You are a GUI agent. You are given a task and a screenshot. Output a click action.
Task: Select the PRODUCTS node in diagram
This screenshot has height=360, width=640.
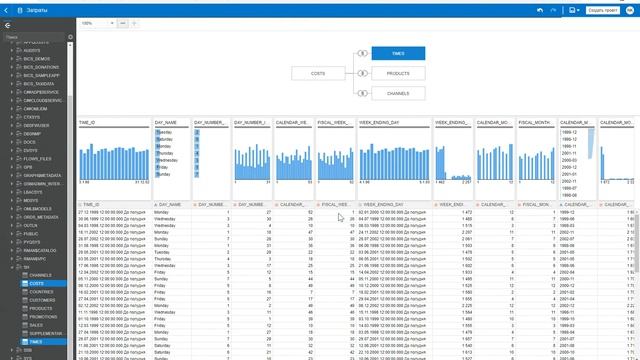pyautogui.click(x=398, y=73)
